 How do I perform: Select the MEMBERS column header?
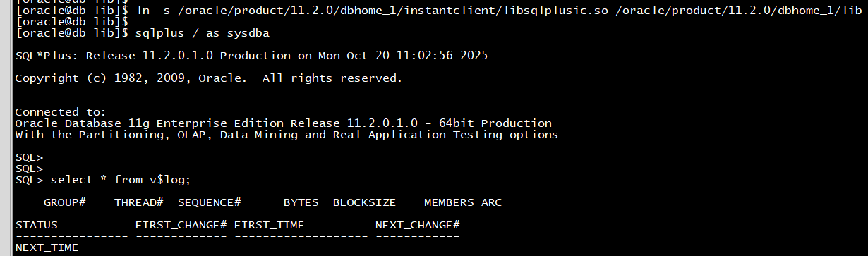click(449, 202)
